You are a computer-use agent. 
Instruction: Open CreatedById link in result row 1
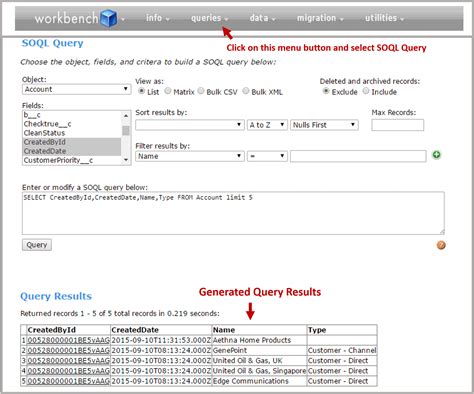pyautogui.click(x=68, y=340)
